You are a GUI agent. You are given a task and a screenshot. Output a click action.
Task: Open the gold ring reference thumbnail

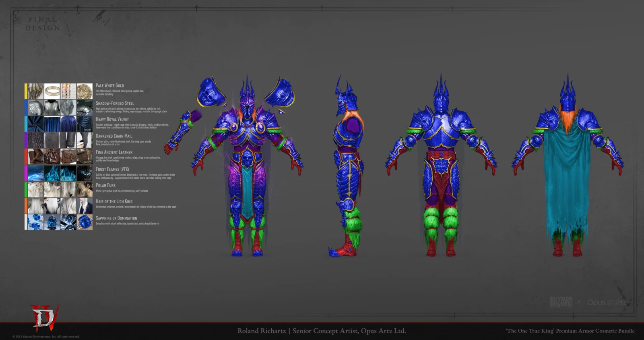(52, 91)
